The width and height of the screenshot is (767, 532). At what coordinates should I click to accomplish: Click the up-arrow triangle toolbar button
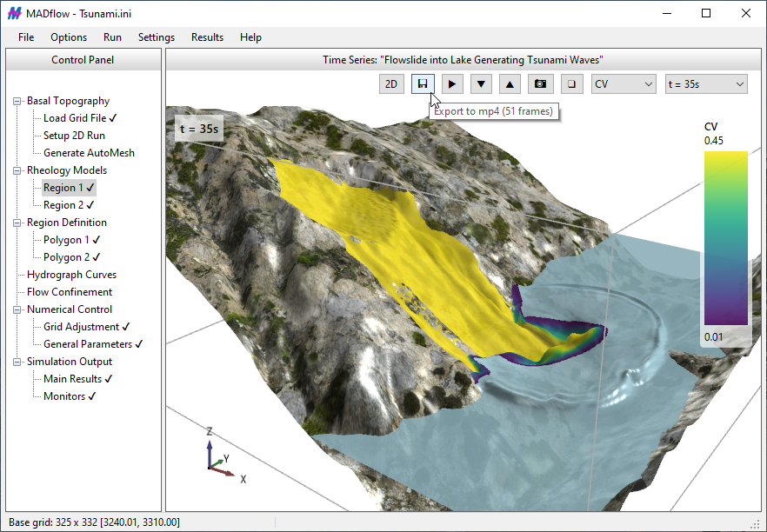click(511, 84)
